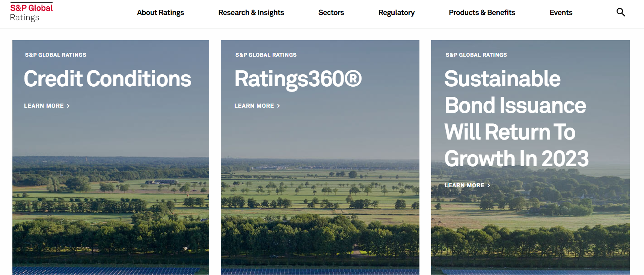Open the Events menu
Viewport: 644px width, 275px height.
[561, 12]
